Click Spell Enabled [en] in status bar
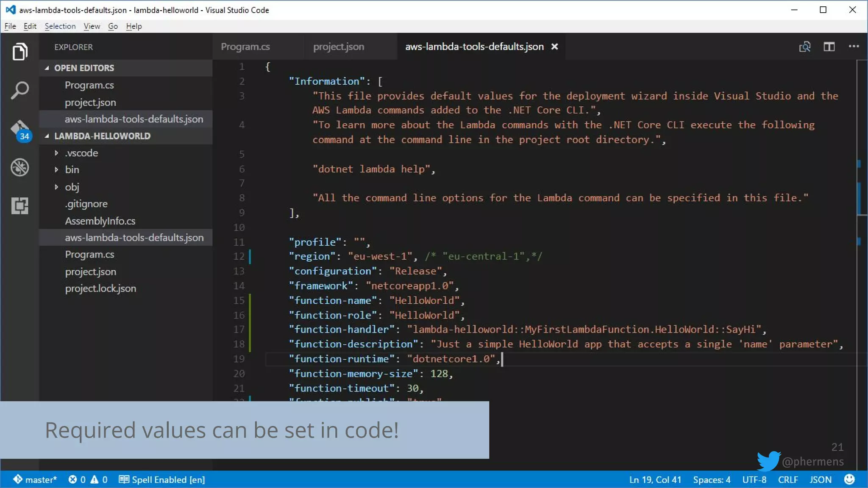 click(162, 479)
